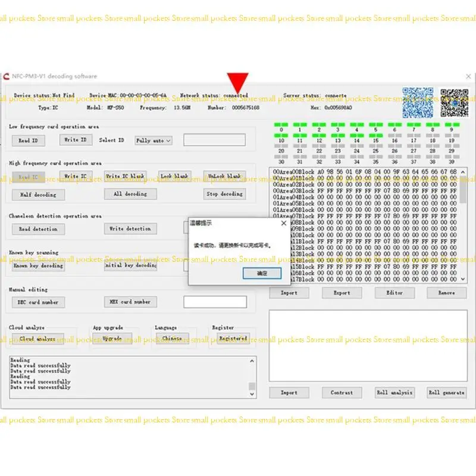Click the Write ID button
Screen dimensions: 476x476
point(76,140)
